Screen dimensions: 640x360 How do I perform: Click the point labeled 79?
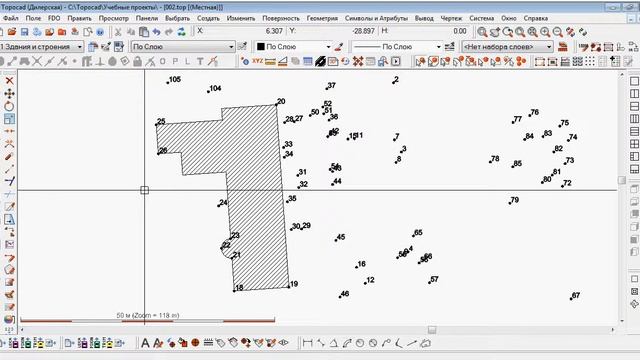click(x=510, y=203)
